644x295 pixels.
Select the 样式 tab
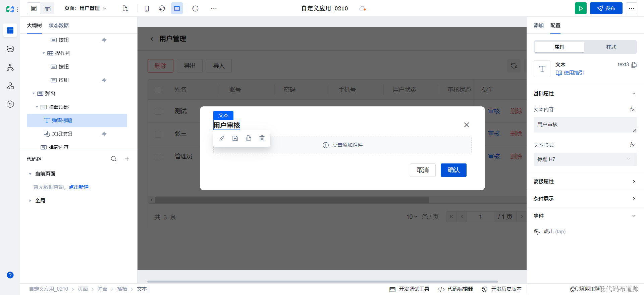(611, 47)
